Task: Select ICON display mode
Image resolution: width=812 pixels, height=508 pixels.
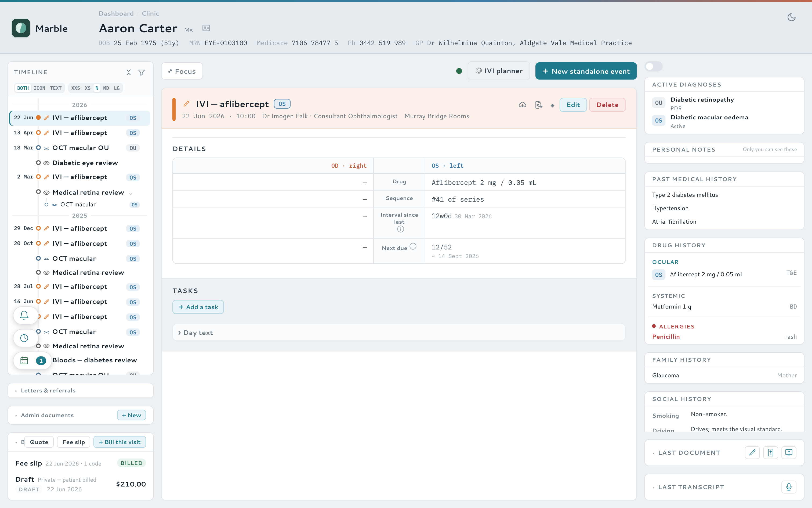Action: point(39,88)
